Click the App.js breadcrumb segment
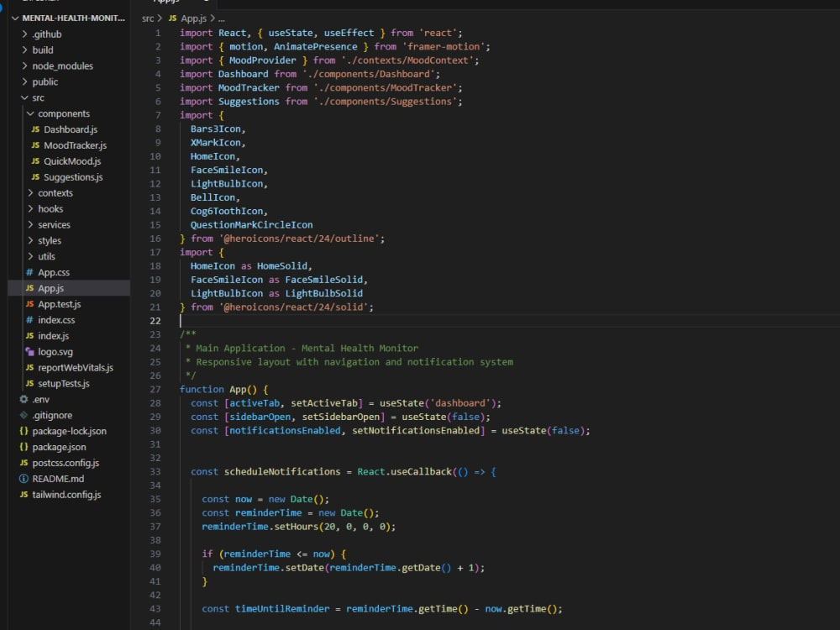840x630 pixels. tap(193, 18)
